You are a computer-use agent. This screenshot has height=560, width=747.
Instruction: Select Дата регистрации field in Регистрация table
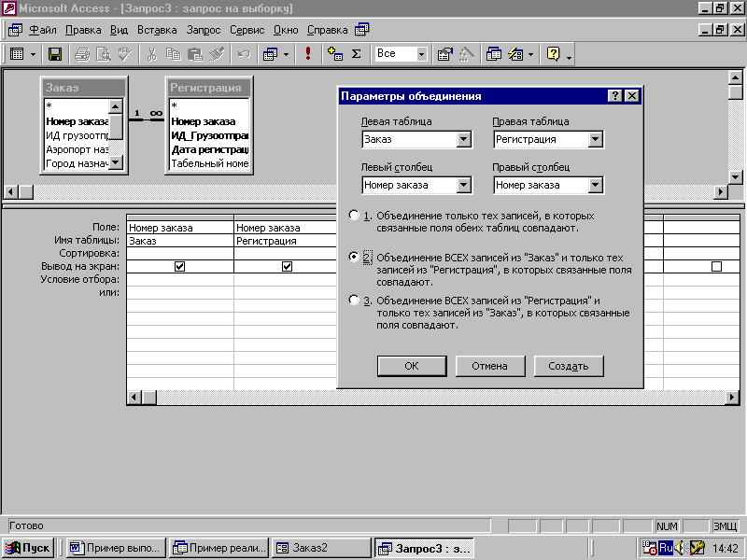[209, 149]
